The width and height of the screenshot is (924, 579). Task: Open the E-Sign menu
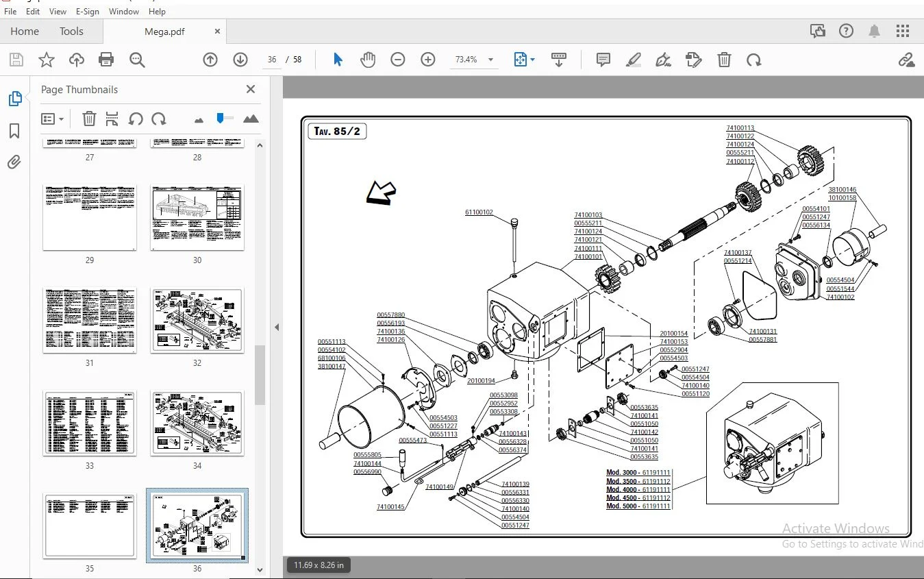click(x=88, y=11)
